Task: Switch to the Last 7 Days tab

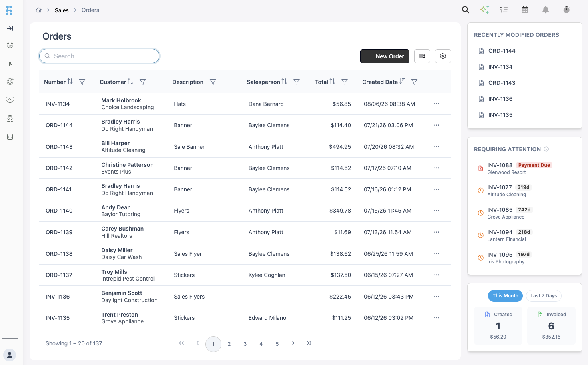Action: [544, 296]
